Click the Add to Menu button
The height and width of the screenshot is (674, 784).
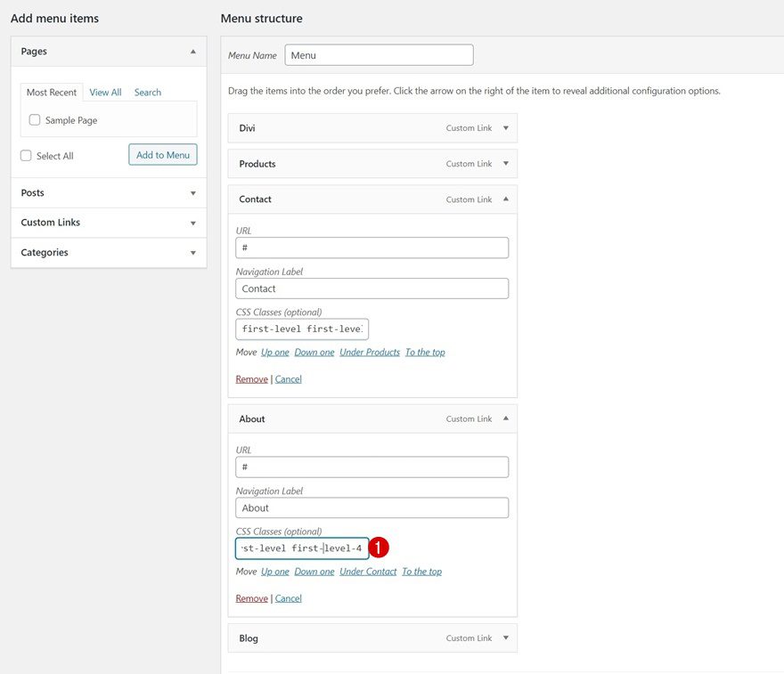click(162, 154)
